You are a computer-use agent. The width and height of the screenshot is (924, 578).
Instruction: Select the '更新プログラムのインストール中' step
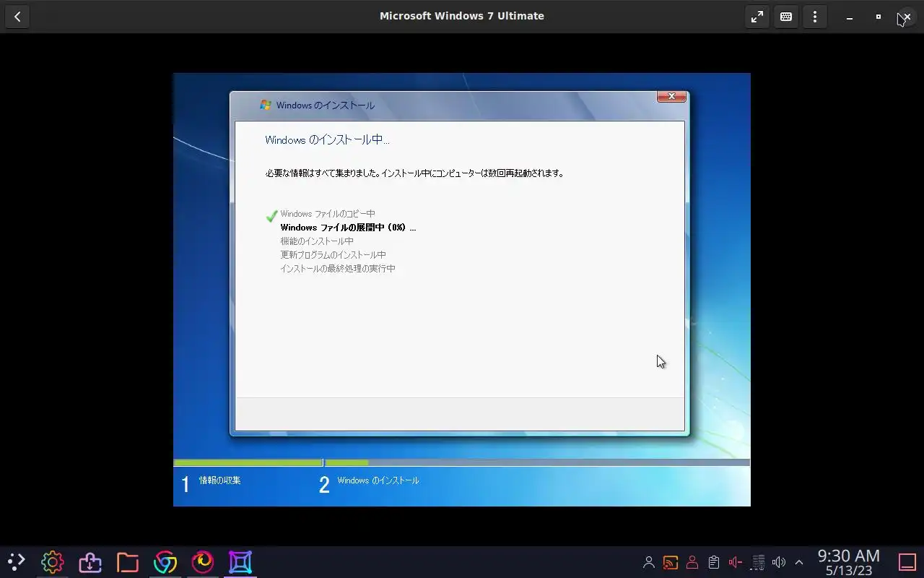pyautogui.click(x=333, y=255)
